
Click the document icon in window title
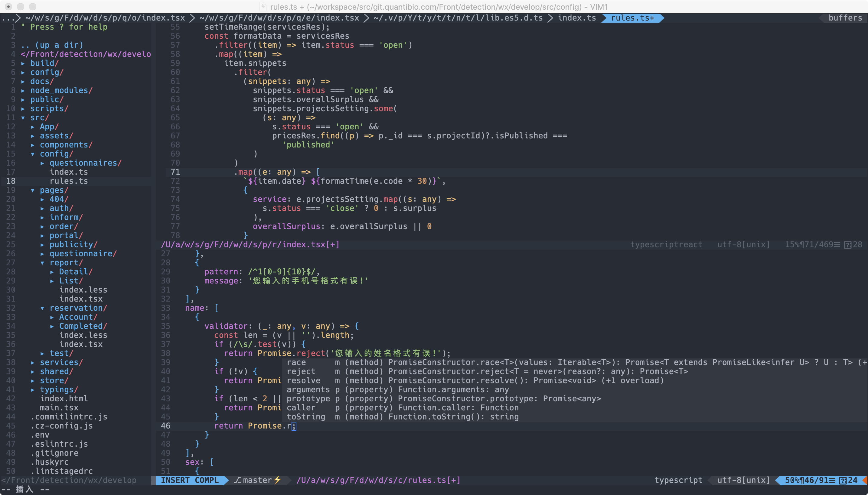pyautogui.click(x=263, y=6)
